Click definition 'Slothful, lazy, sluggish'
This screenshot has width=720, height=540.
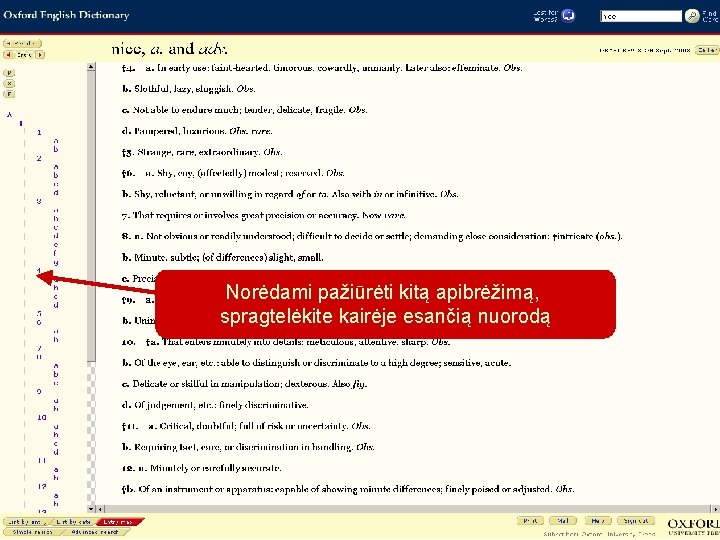pyautogui.click(x=189, y=89)
